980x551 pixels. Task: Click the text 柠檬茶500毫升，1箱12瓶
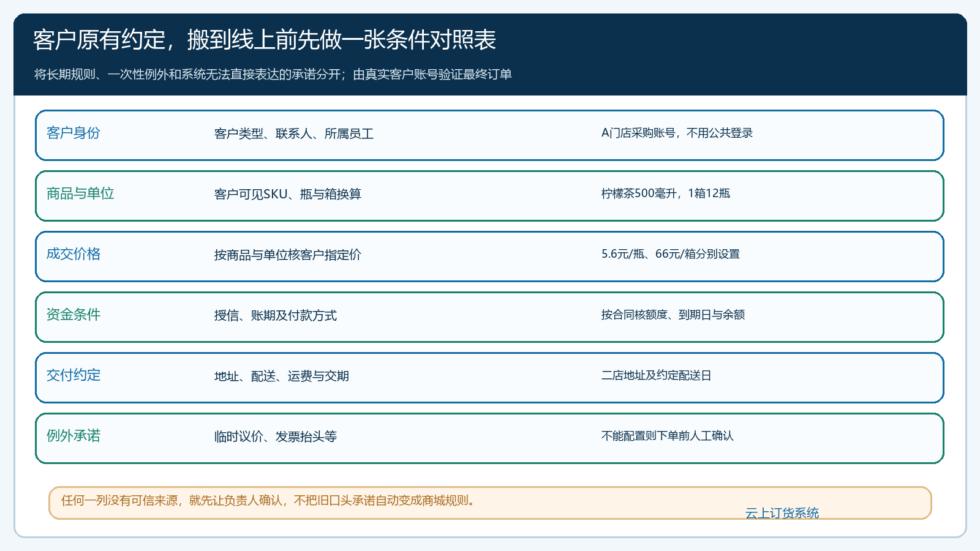pos(666,193)
